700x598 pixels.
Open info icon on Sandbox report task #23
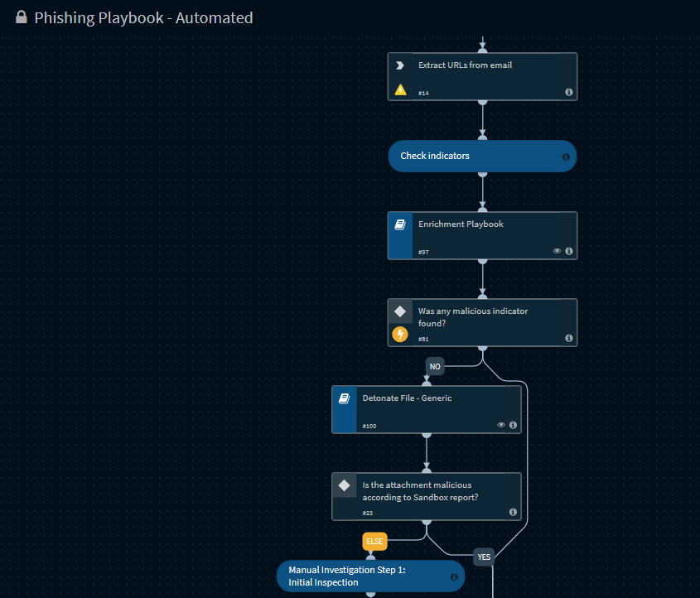(x=513, y=512)
